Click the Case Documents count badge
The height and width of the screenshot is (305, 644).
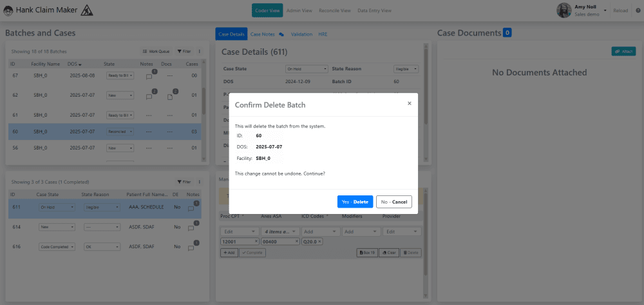pos(507,32)
